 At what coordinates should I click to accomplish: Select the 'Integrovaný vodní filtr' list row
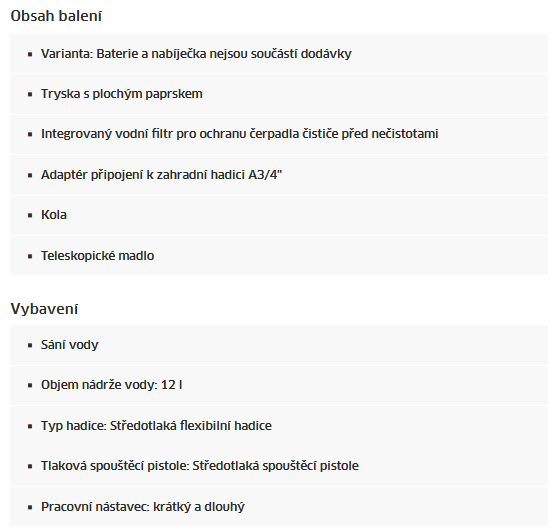click(279, 134)
